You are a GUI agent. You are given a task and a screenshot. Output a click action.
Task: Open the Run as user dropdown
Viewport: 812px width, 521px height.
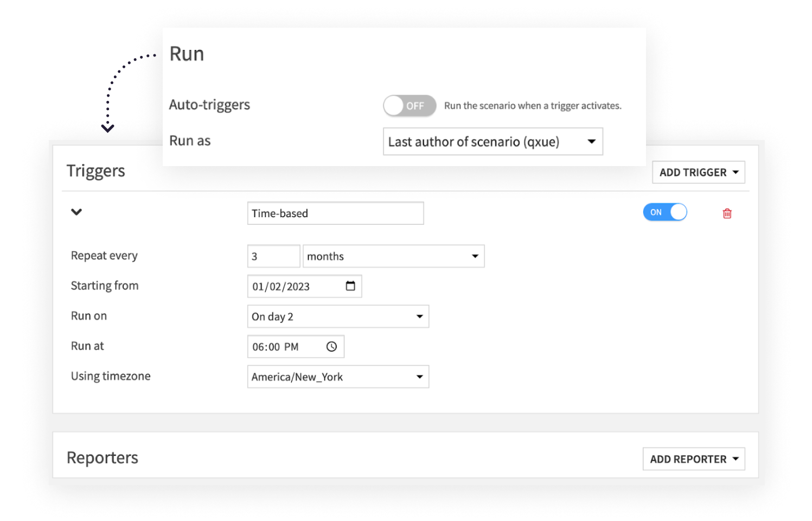pos(493,142)
